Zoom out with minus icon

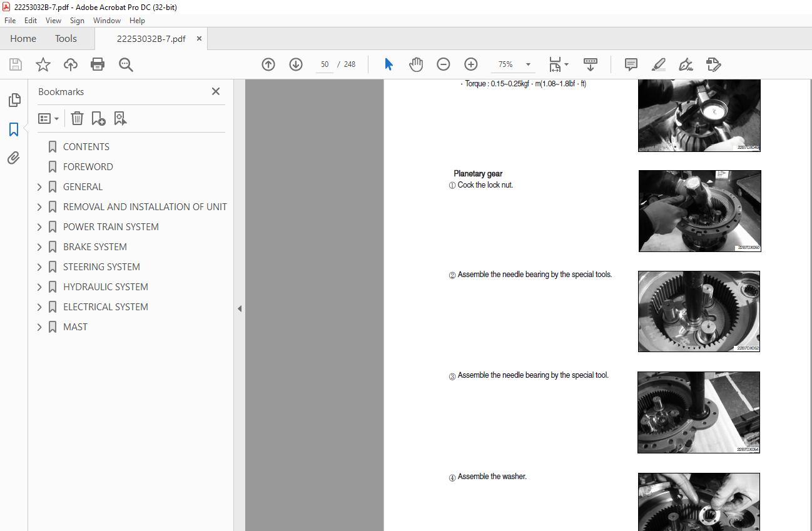pos(444,64)
